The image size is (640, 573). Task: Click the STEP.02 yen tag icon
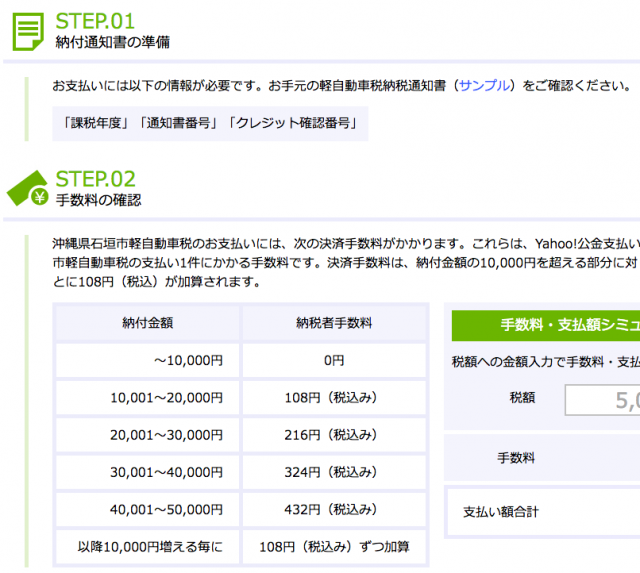[27, 188]
